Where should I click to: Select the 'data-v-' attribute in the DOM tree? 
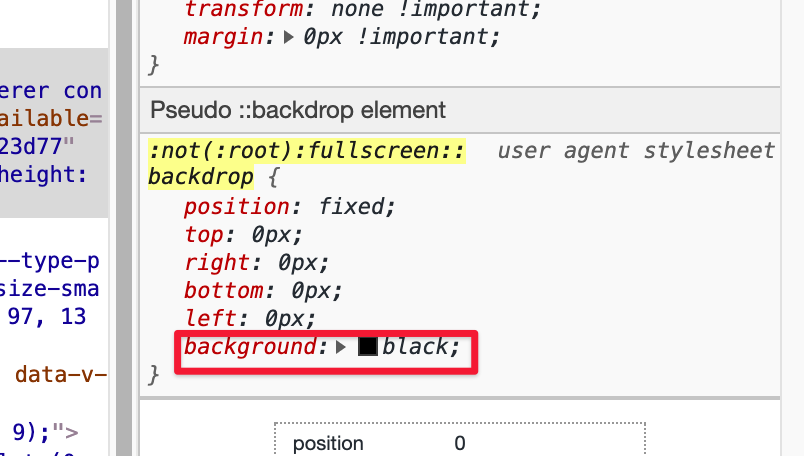pos(61,375)
